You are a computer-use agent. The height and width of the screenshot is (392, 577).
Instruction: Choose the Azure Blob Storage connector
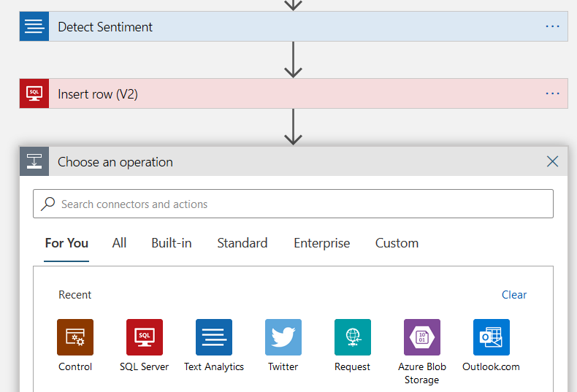(422, 337)
